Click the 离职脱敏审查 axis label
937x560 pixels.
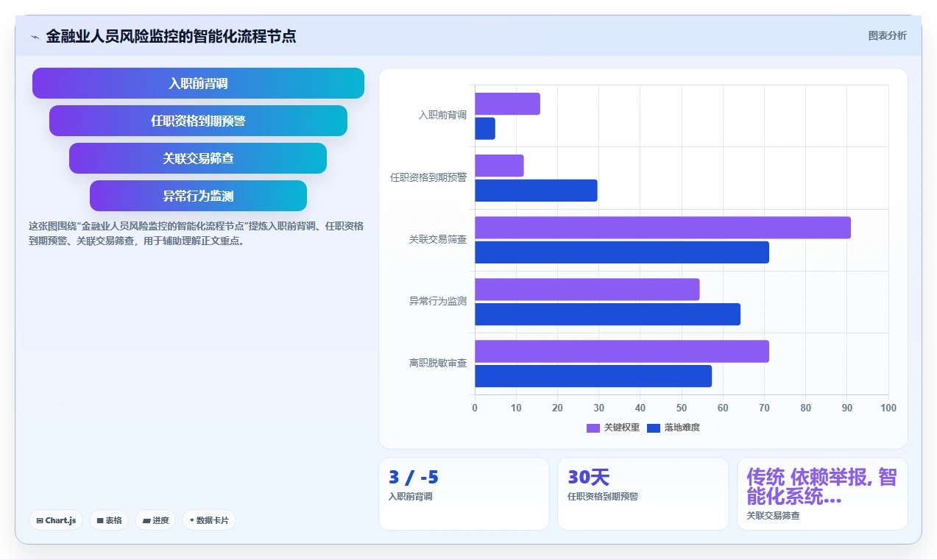coord(438,364)
